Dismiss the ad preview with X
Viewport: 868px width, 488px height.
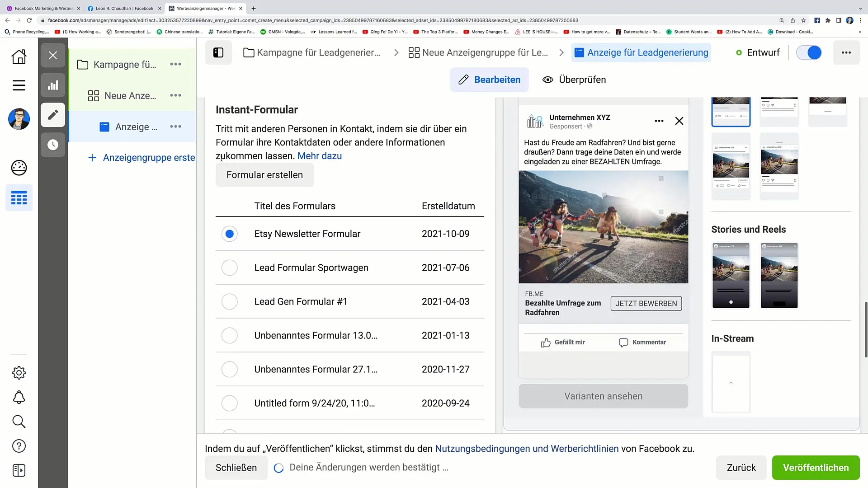[679, 121]
